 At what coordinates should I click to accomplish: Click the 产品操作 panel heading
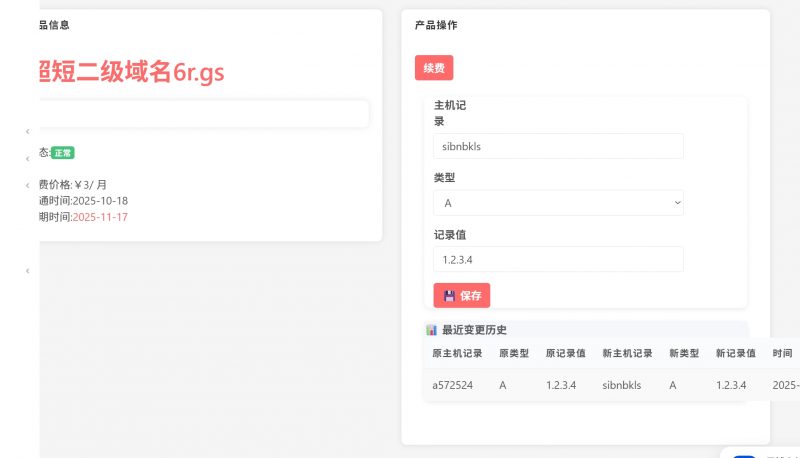[x=436, y=25]
